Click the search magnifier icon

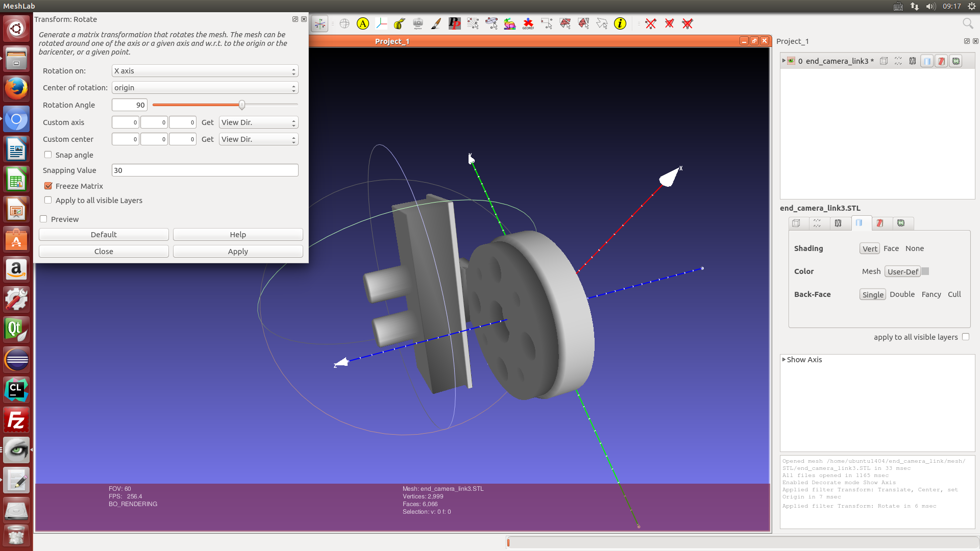(968, 23)
